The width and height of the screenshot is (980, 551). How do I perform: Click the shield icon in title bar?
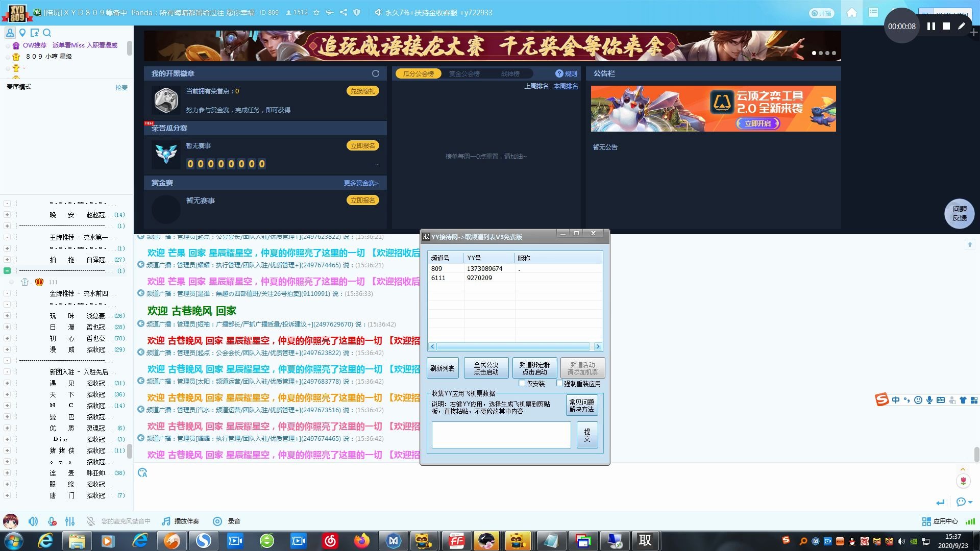pyautogui.click(x=357, y=12)
